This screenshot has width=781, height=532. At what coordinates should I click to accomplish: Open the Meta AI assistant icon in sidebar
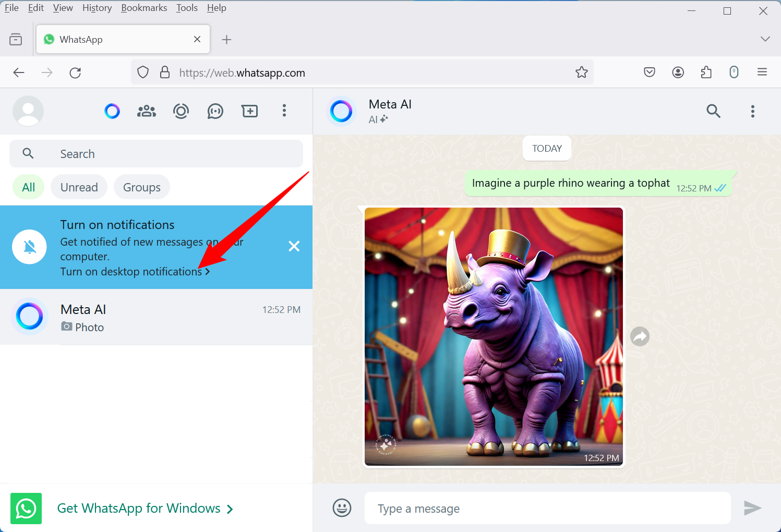click(x=112, y=111)
